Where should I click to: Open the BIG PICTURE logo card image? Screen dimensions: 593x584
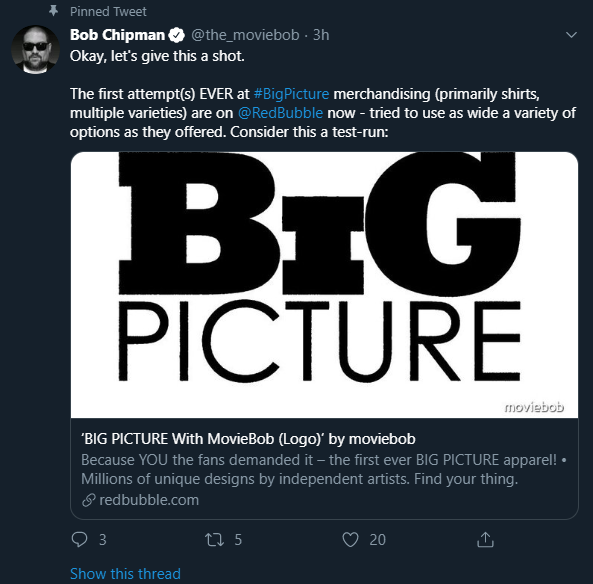324,285
